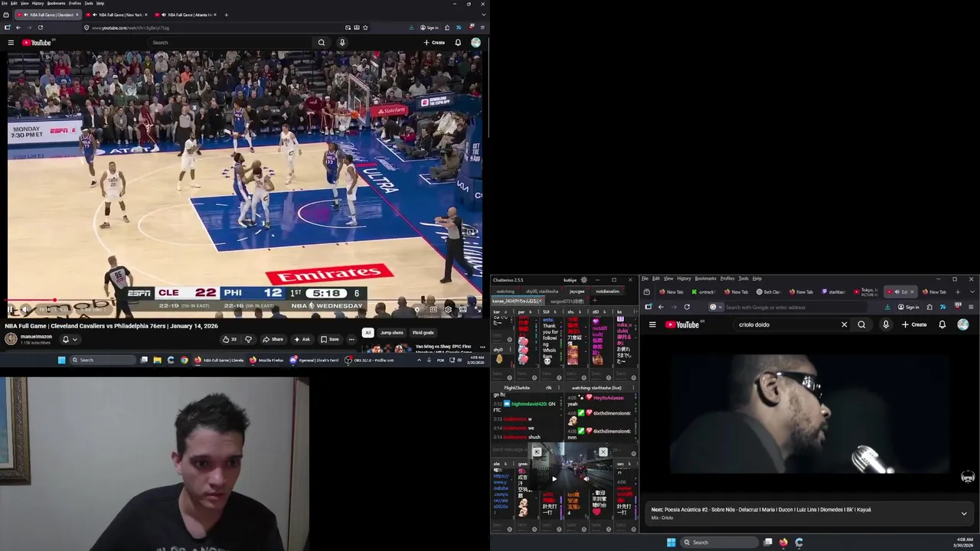
Task: Expand the Next Poesia Acústica queue panel
Action: (964, 514)
